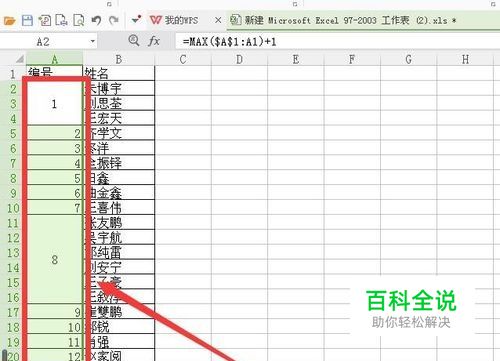Open print preview from the toolbar
Screen dimensions: 500x361
[79, 21]
